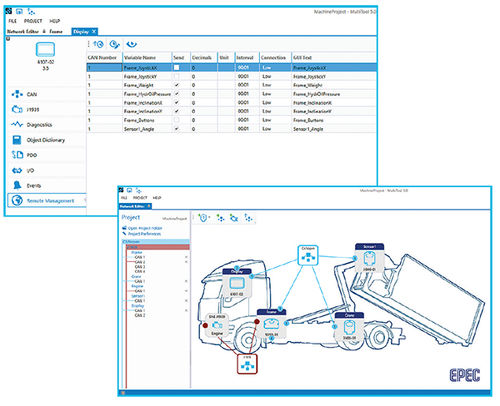This screenshot has height=406, width=500.
Task: Click the remove network toolbar icon
Action: coord(234,218)
